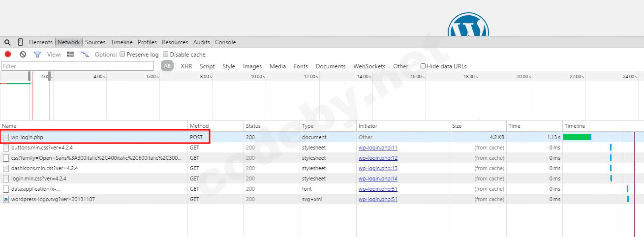Sort the table by the Method column header
This screenshot has width=644, height=237.
tap(199, 126)
